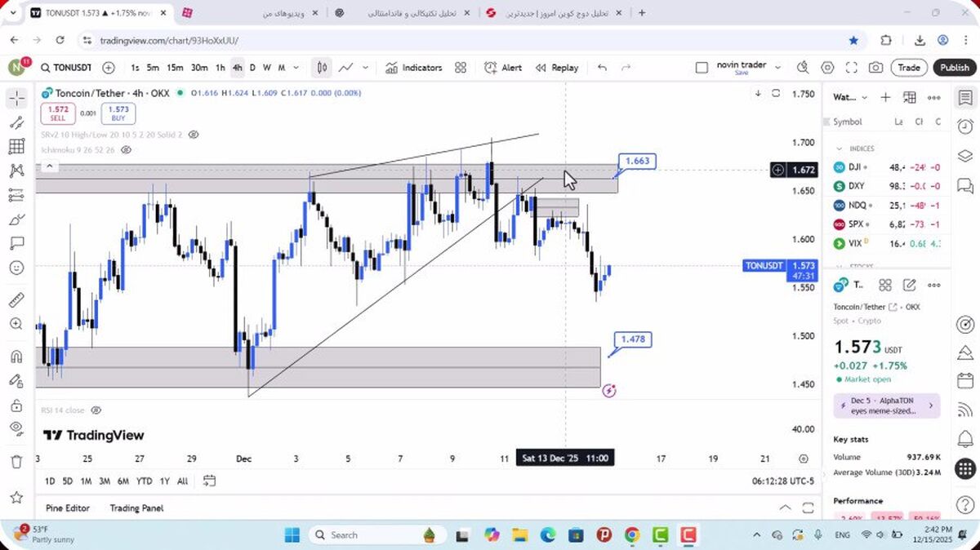Toggle visibility of Ichimoku indicator
The height and width of the screenshot is (550, 980).
[126, 150]
